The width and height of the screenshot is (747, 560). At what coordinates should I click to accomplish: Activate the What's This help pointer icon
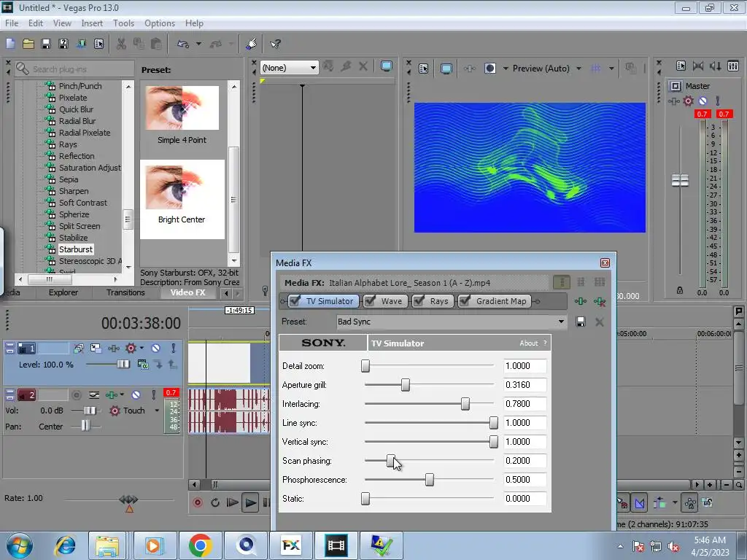pos(275,44)
